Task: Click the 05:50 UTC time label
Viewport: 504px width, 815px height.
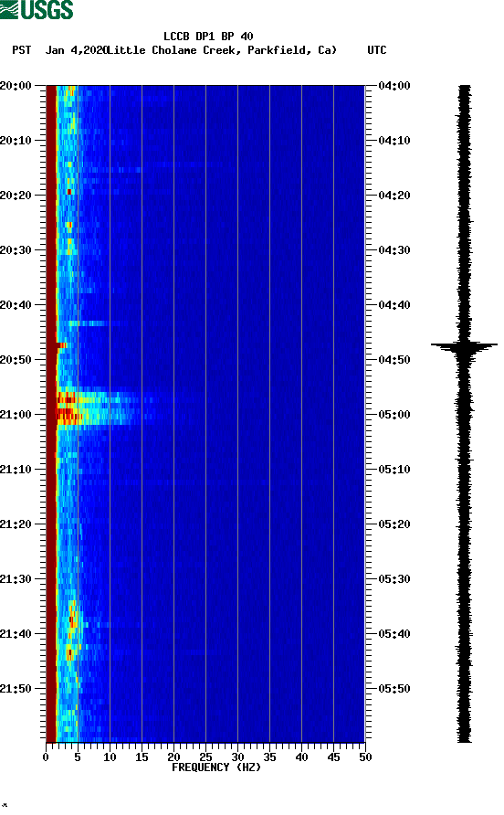Action: click(394, 689)
